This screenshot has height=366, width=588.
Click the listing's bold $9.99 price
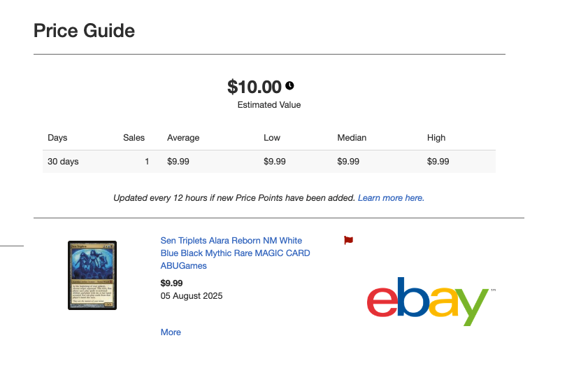pyautogui.click(x=171, y=283)
